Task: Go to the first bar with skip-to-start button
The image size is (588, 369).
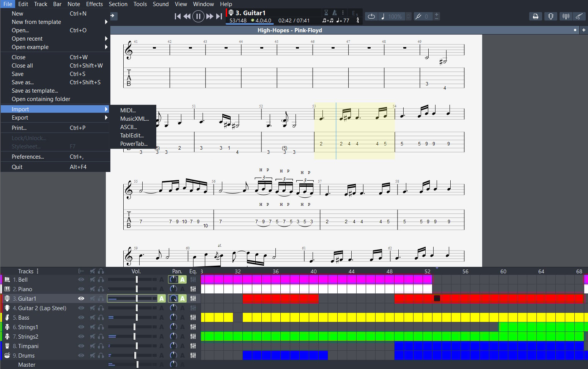Action: click(x=177, y=16)
